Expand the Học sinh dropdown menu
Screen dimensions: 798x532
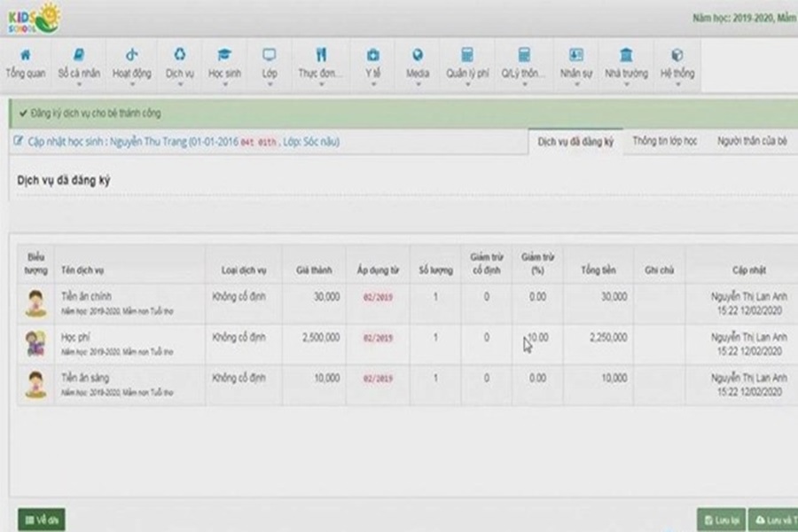coord(224,85)
